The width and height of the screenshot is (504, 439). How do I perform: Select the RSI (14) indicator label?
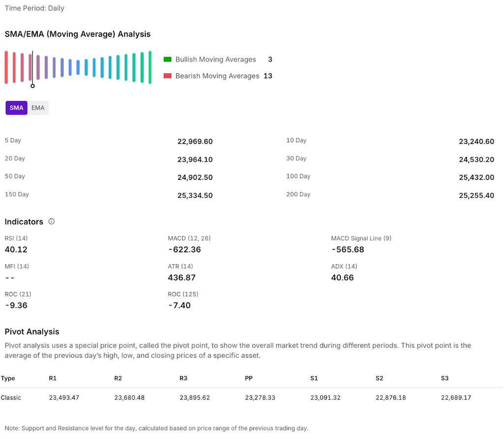(16, 238)
